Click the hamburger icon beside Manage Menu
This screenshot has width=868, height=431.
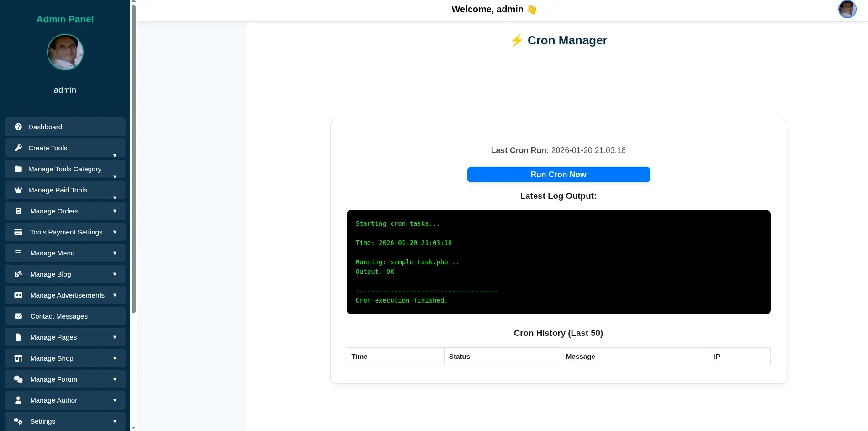tap(18, 253)
